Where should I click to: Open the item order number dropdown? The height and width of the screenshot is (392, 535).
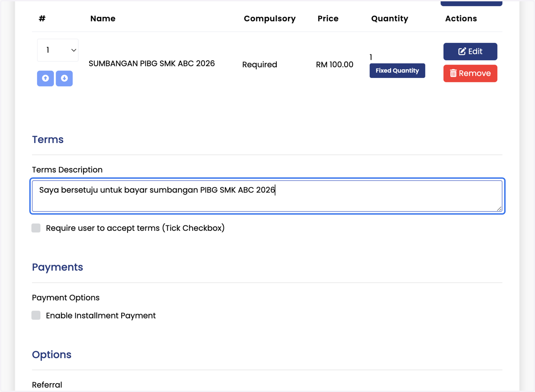(x=58, y=50)
